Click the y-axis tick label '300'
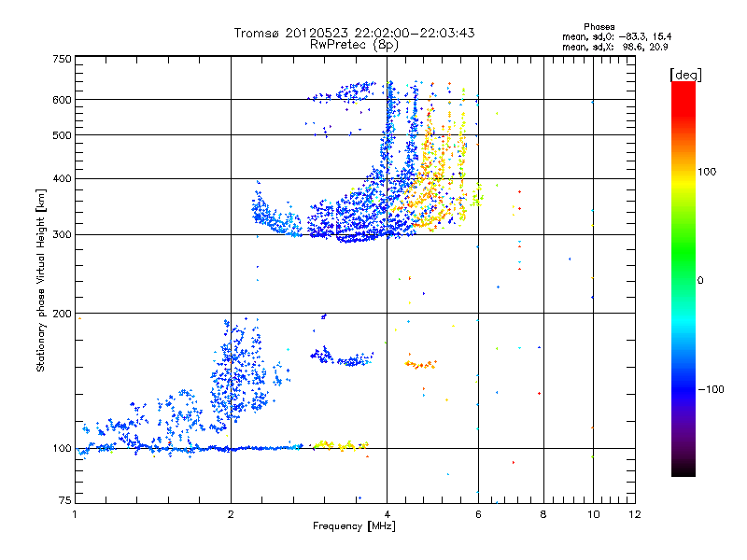The width and height of the screenshot is (747, 560). click(x=62, y=235)
